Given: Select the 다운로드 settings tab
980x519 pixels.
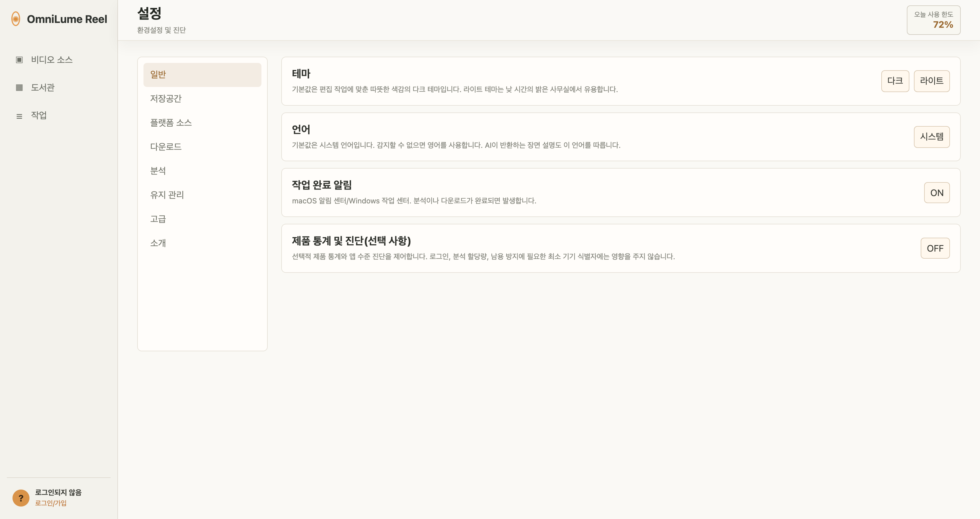Looking at the screenshot, I should (x=202, y=147).
